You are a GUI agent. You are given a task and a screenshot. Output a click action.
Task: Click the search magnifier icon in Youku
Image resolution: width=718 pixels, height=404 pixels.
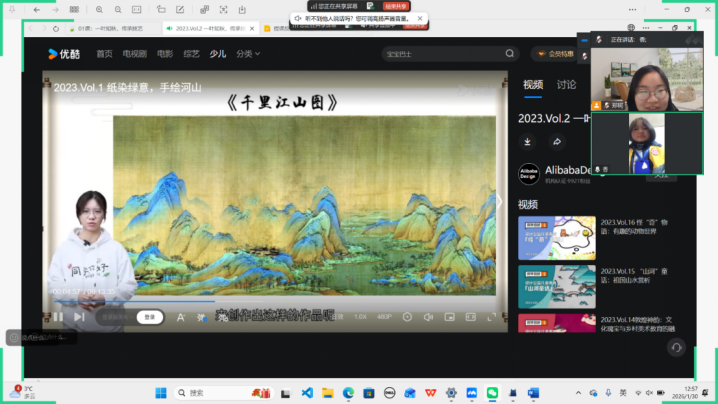[x=510, y=54]
